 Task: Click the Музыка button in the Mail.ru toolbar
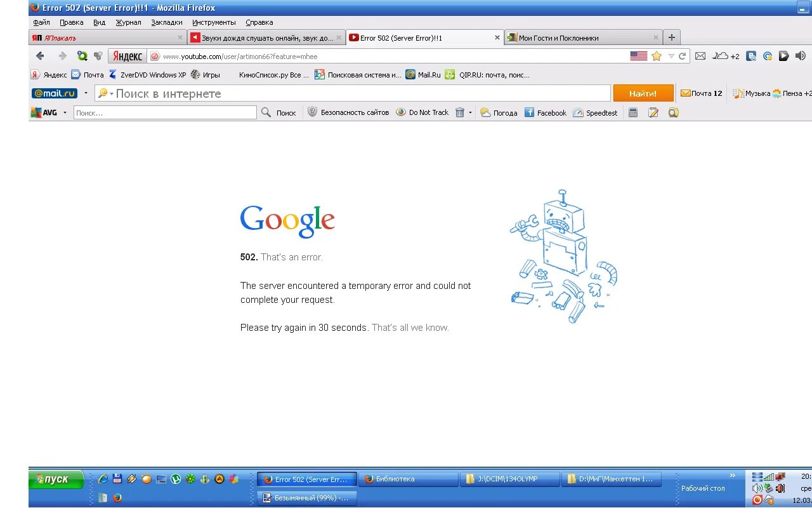tap(752, 93)
